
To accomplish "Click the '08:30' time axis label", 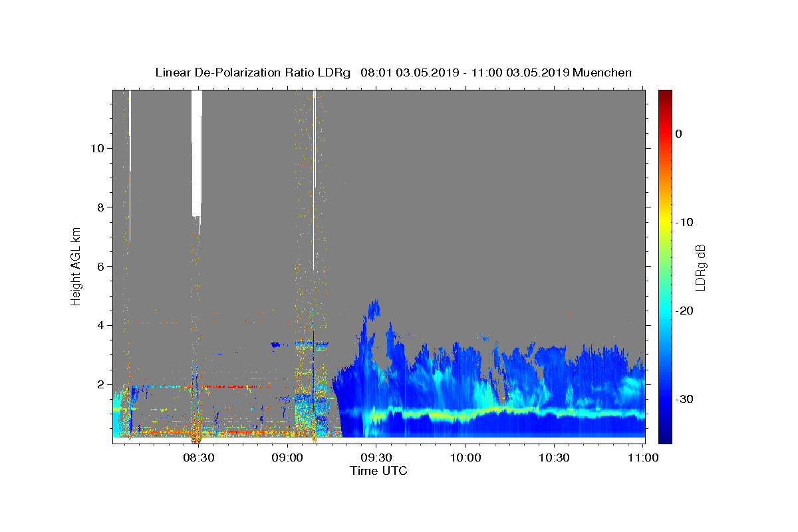I will (x=199, y=458).
